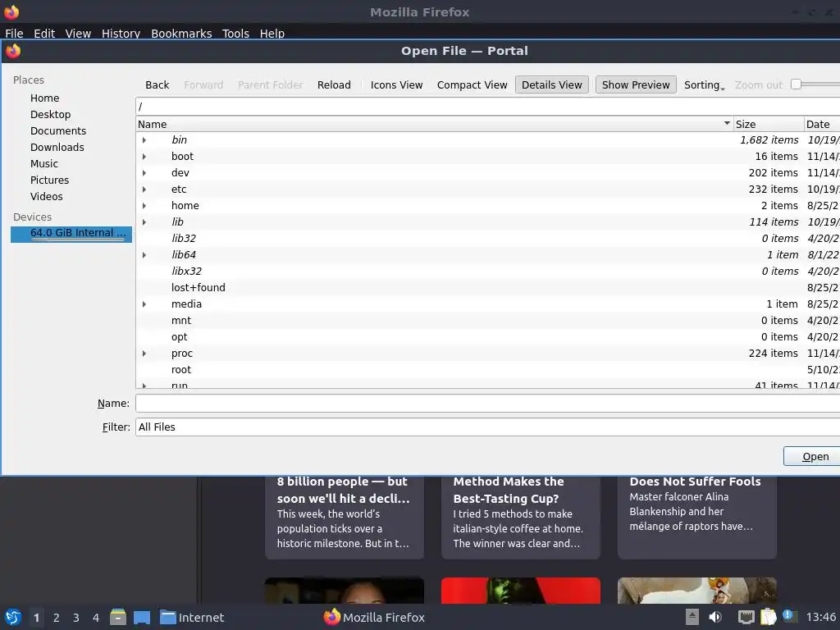Open the removable media eject tray icon
Image resolution: width=840 pixels, height=630 pixels.
tap(692, 617)
